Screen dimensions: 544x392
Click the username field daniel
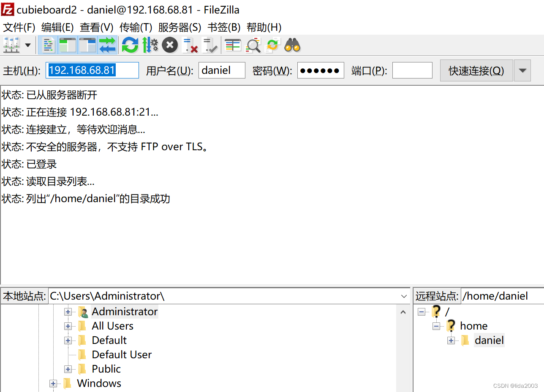click(222, 70)
